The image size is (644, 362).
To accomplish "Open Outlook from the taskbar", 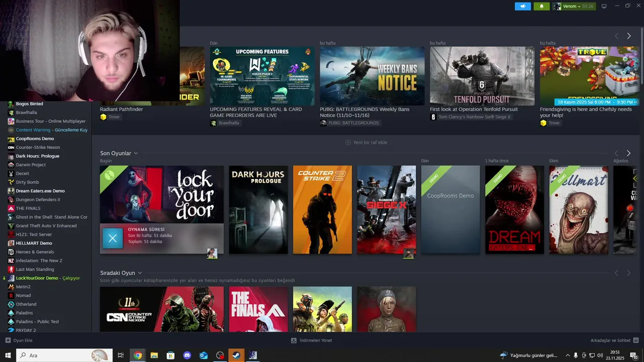I will click(x=204, y=355).
